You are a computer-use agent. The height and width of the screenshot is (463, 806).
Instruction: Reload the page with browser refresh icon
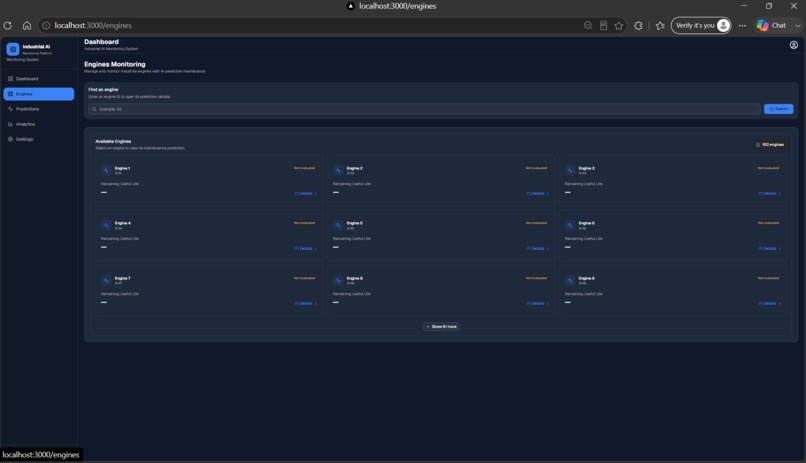tap(8, 25)
